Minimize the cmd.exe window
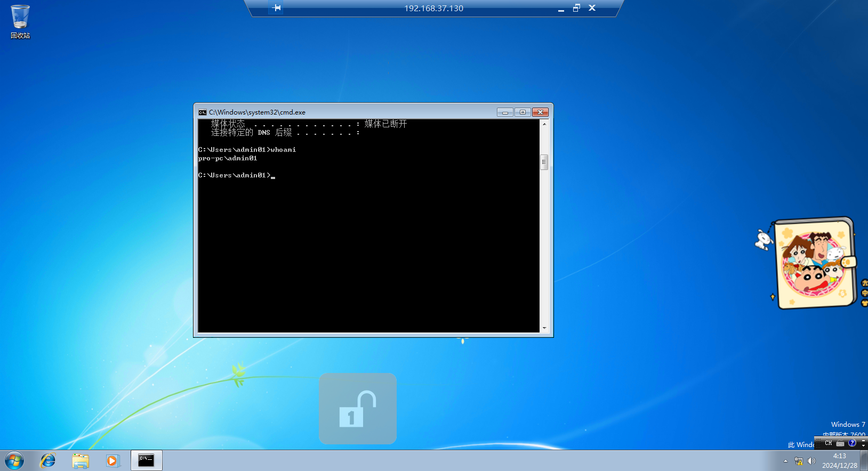This screenshot has width=868, height=471. coord(505,112)
